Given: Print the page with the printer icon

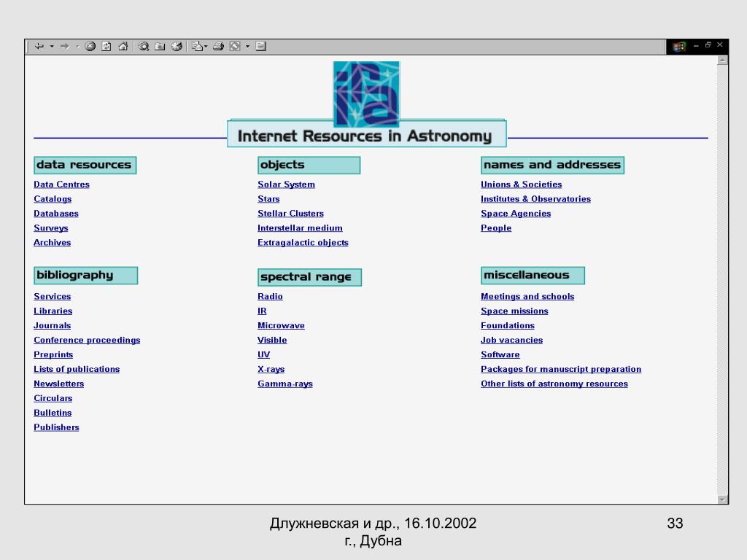Looking at the screenshot, I should click(218, 46).
